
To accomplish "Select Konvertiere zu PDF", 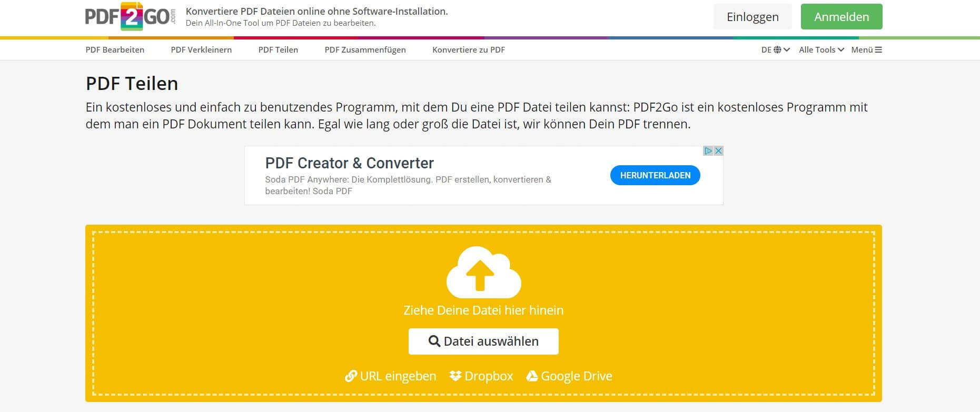I will [468, 50].
